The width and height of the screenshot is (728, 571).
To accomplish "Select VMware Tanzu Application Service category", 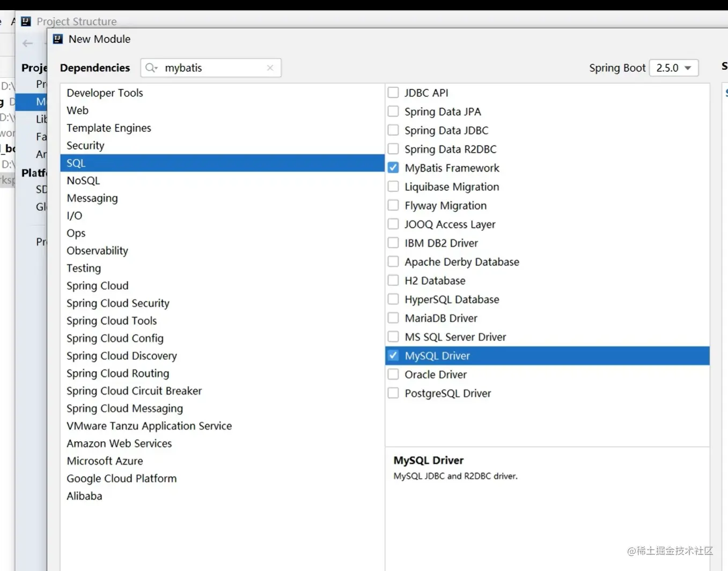I will click(x=223, y=426).
